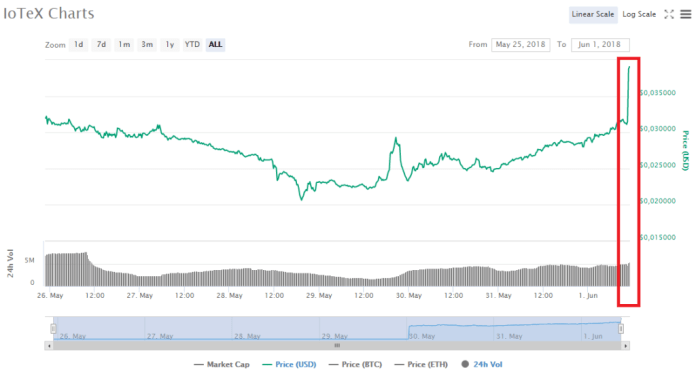
Task: Toggle Price (ETH) series in legend
Action: pyautogui.click(x=421, y=364)
